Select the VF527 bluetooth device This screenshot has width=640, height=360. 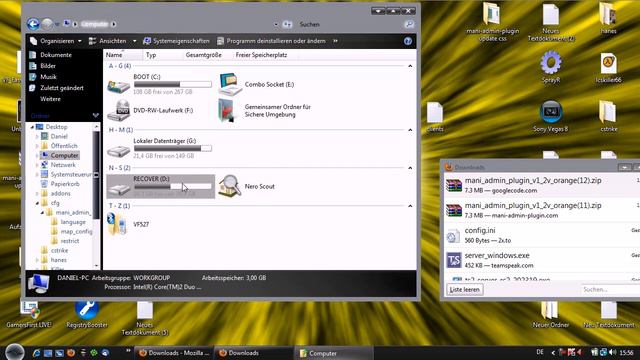click(128, 224)
